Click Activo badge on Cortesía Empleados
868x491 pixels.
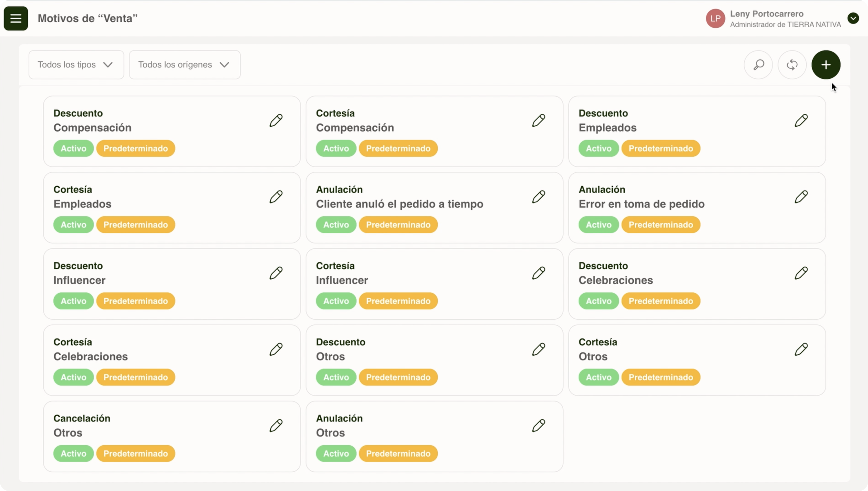pos(73,225)
